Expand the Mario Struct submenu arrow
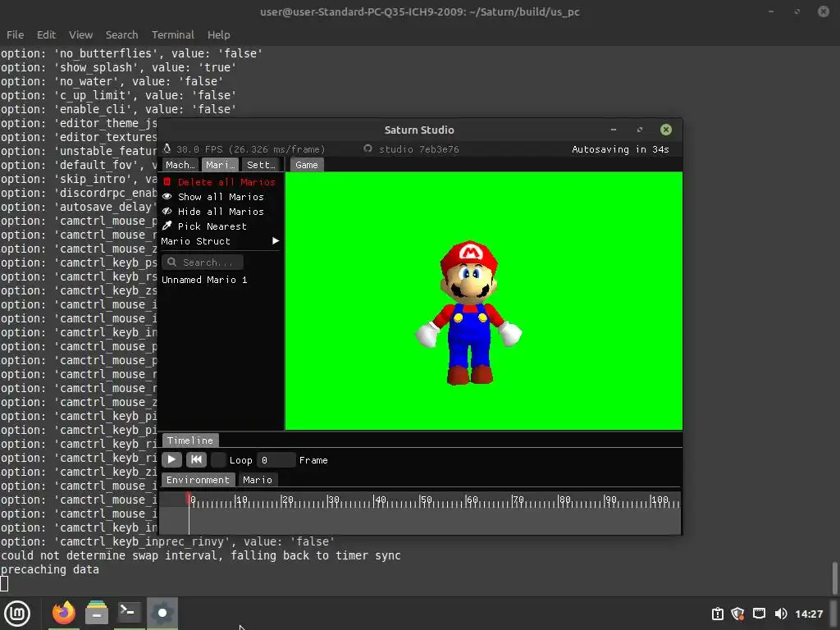840x630 pixels. [276, 241]
